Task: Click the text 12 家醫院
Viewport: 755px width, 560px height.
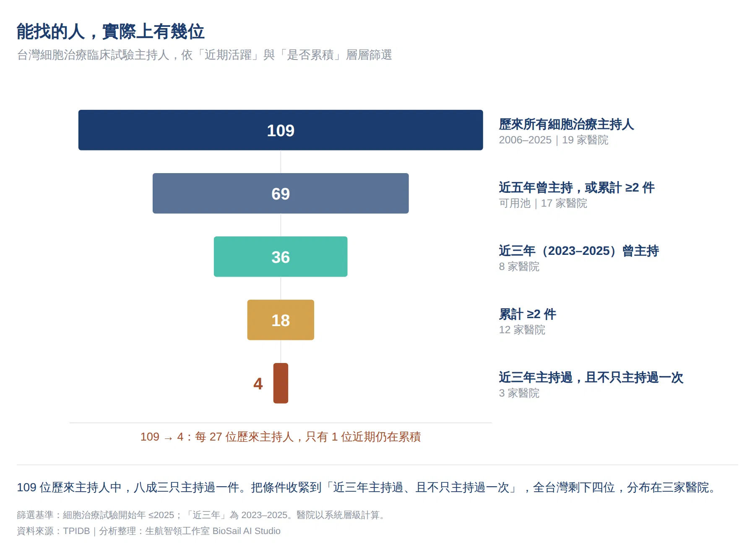Action: [x=522, y=330]
